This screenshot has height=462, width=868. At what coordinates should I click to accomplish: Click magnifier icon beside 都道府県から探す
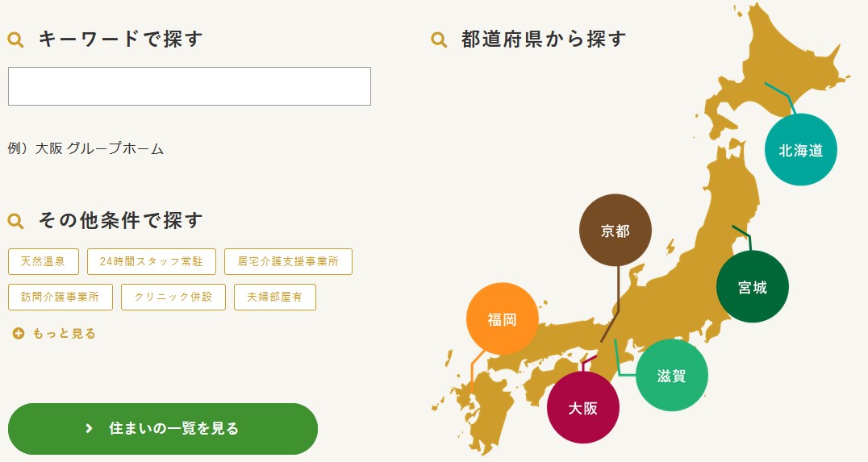pos(439,40)
